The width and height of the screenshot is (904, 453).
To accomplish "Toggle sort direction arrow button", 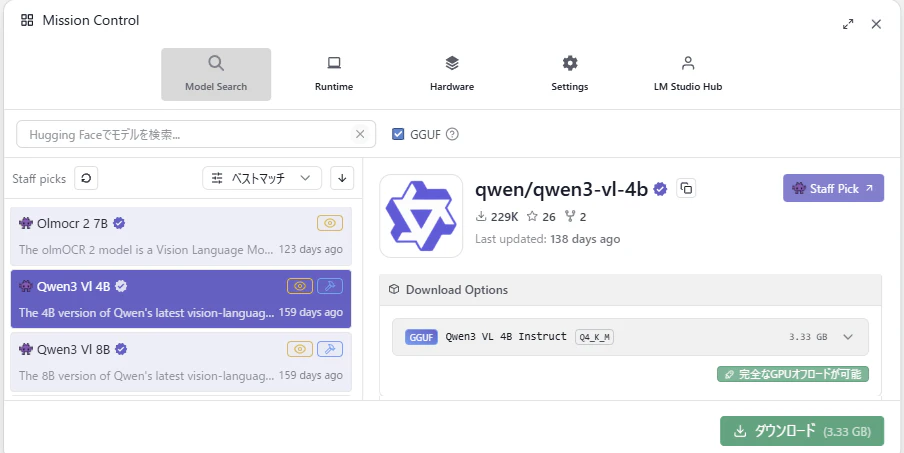I will pyautogui.click(x=342, y=178).
